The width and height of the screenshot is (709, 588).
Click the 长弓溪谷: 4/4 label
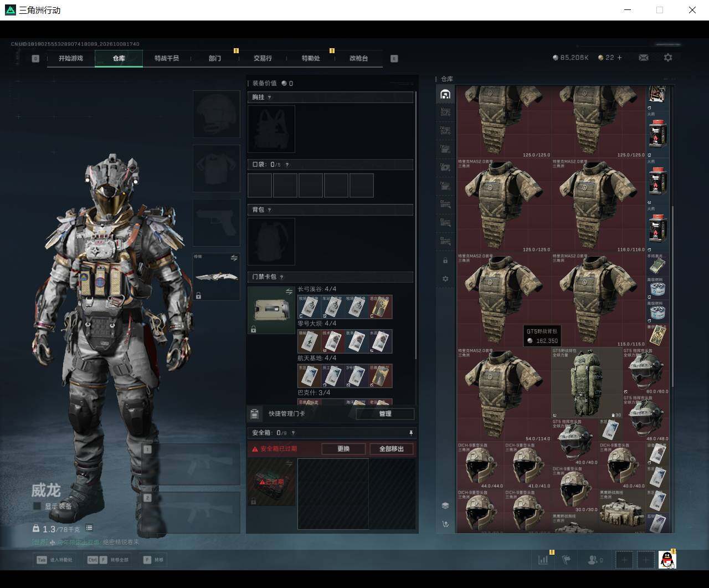(x=317, y=289)
